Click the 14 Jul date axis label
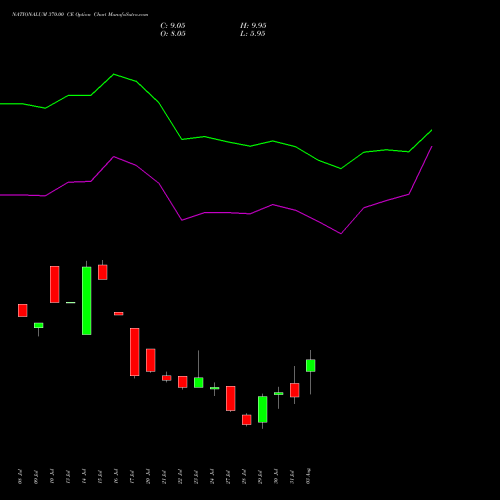The height and width of the screenshot is (500, 500). point(84,476)
